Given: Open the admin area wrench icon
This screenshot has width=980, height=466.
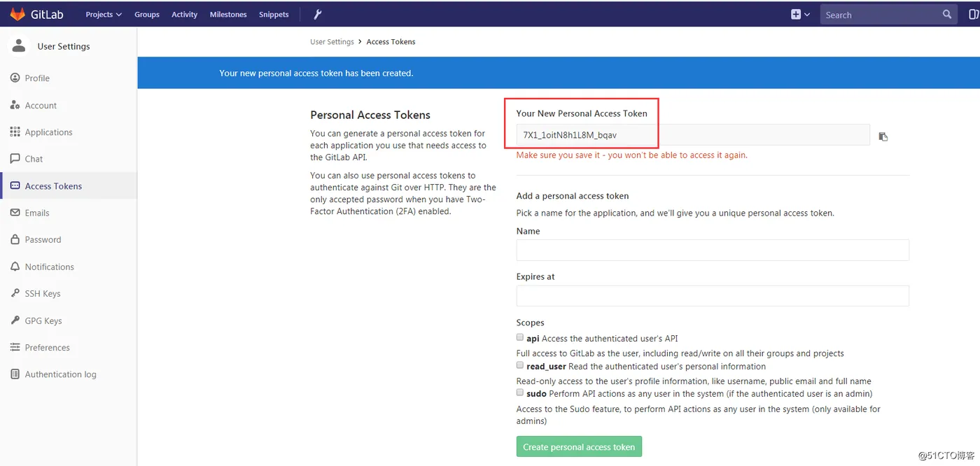Looking at the screenshot, I should (x=317, y=14).
